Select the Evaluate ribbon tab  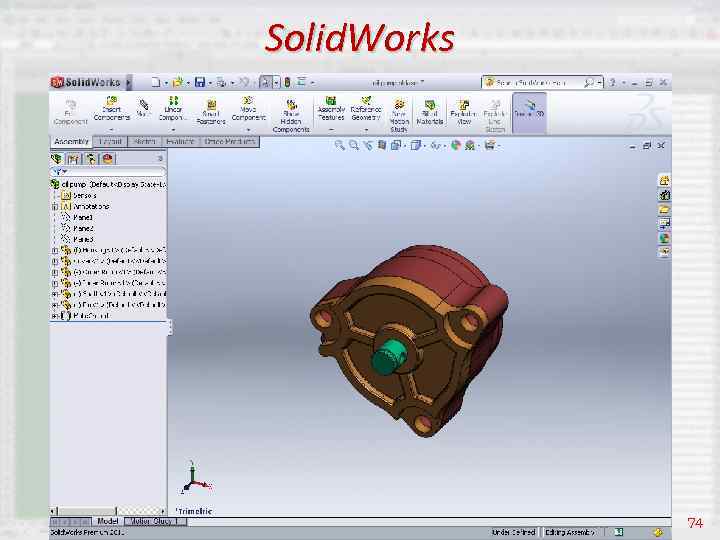click(x=180, y=142)
